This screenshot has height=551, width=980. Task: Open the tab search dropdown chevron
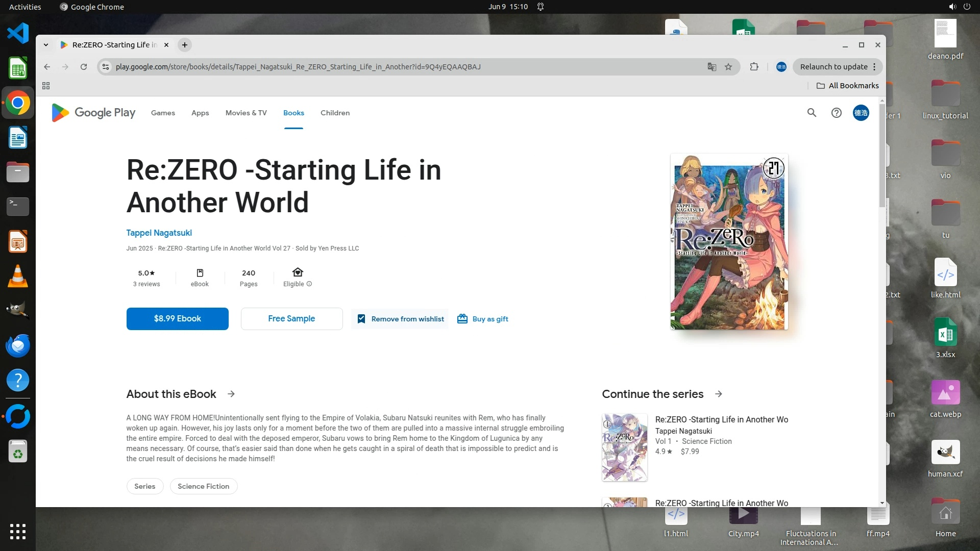(x=46, y=45)
